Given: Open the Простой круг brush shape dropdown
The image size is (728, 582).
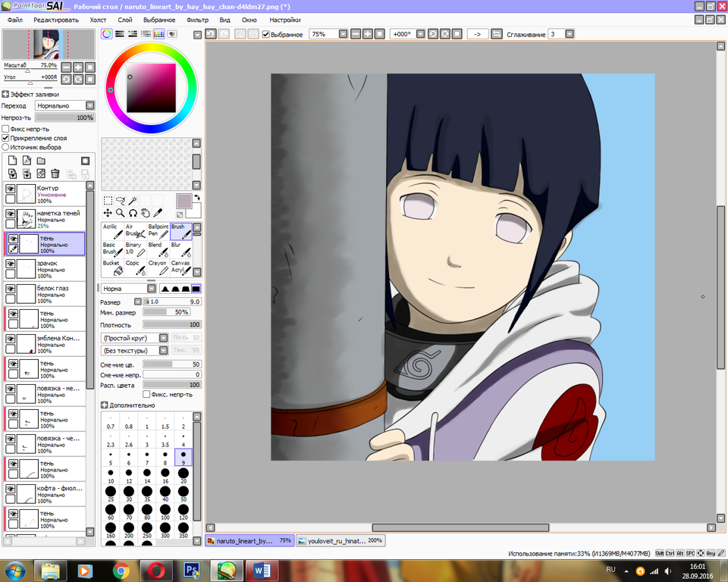Looking at the screenshot, I should tap(164, 338).
